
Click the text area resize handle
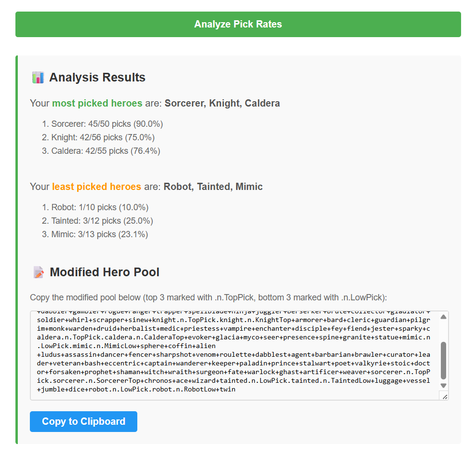pos(445,396)
